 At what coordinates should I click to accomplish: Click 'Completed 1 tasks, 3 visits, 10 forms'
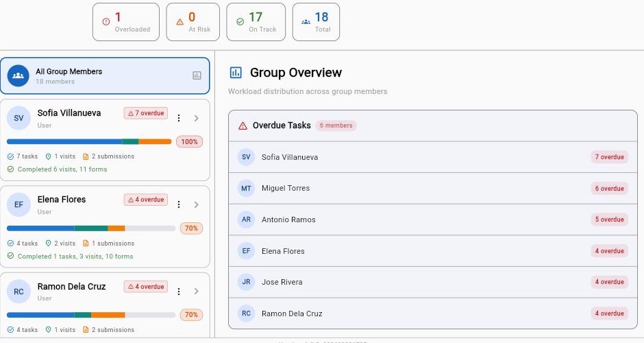coord(75,257)
